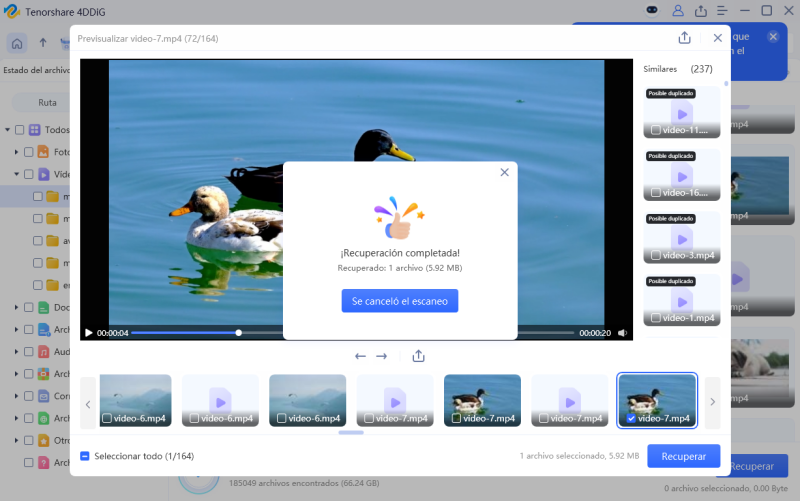This screenshot has width=800, height=501.
Task: Click the share icon below the video player
Action: pyautogui.click(x=418, y=356)
